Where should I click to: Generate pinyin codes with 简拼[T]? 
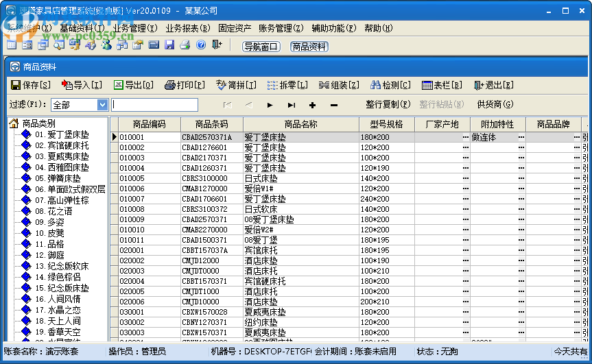pos(237,85)
